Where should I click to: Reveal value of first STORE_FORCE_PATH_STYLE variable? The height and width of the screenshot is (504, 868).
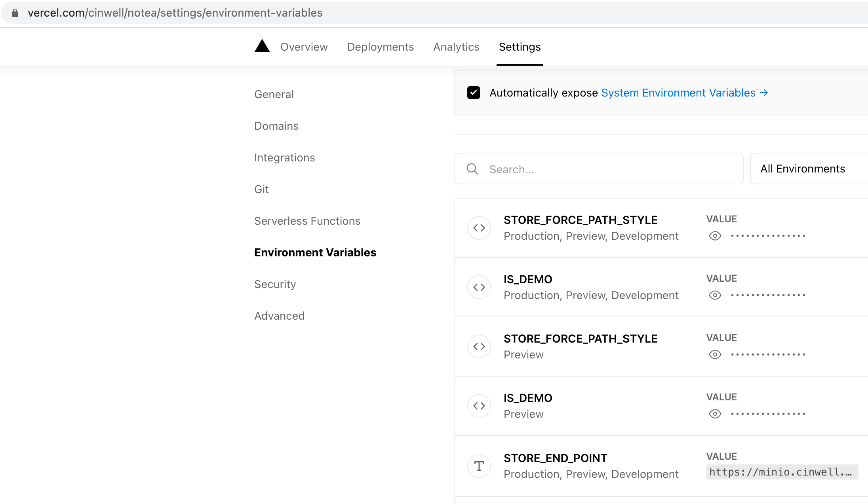tap(715, 236)
